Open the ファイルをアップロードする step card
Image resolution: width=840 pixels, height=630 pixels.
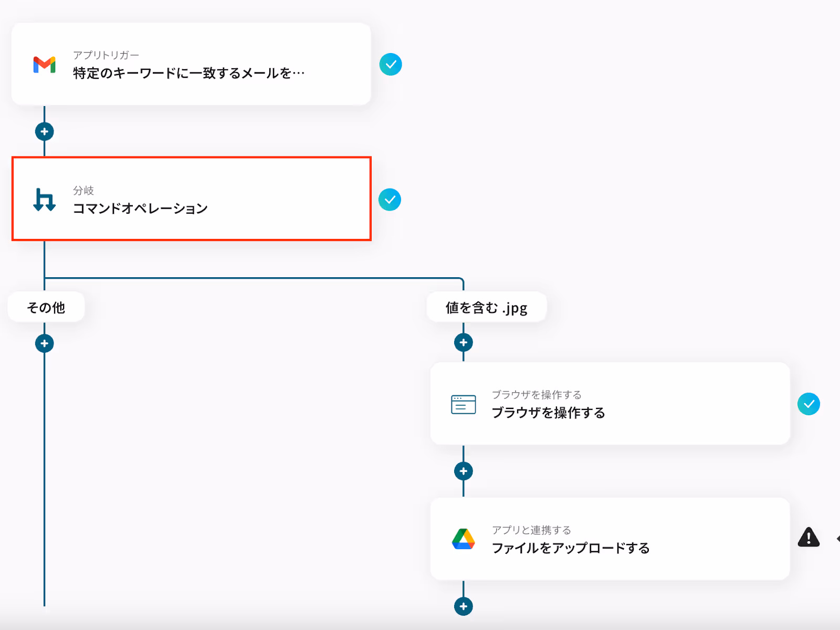point(610,539)
